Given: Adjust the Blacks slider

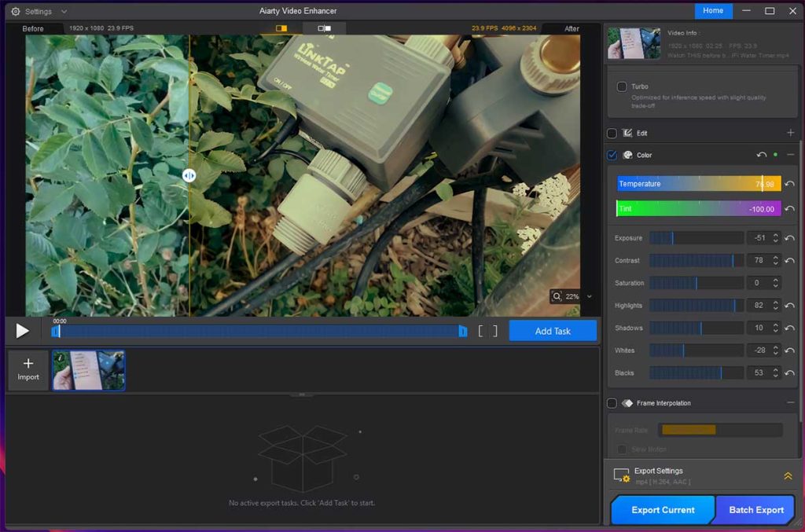Looking at the screenshot, I should pyautogui.click(x=697, y=373).
